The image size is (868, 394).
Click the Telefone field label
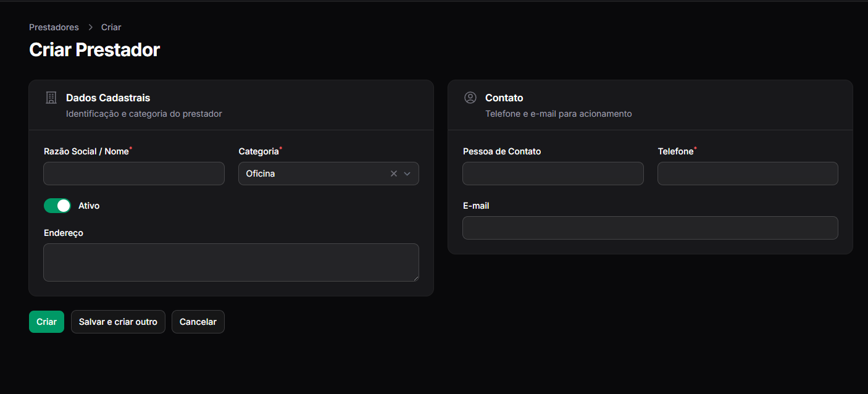click(x=676, y=151)
